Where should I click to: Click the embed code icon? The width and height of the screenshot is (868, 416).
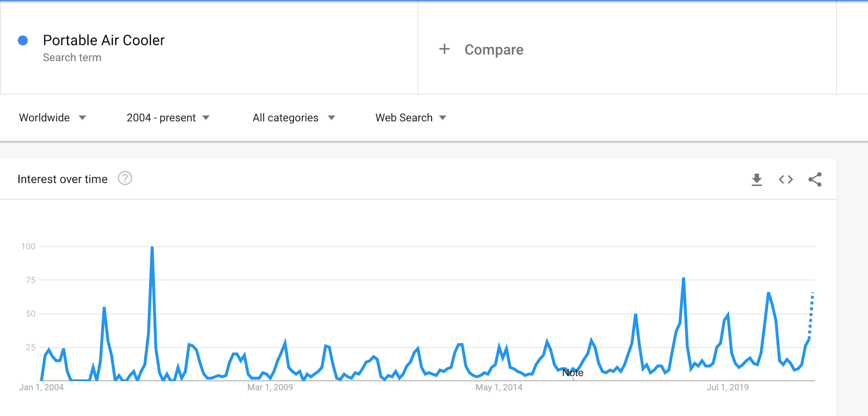pyautogui.click(x=786, y=180)
